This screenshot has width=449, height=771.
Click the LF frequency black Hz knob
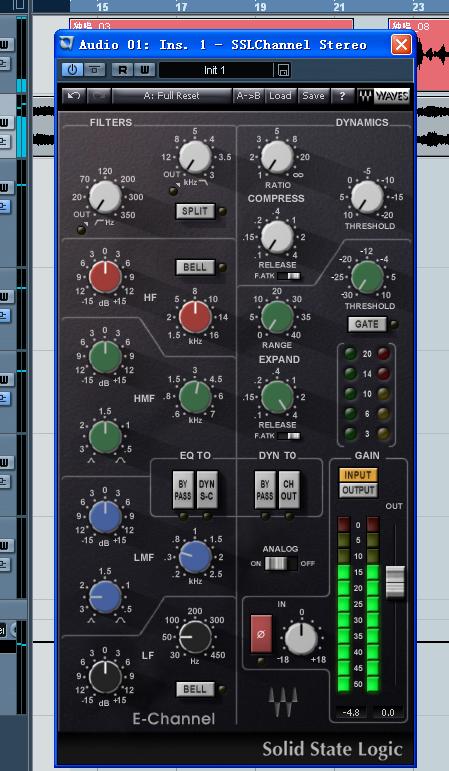pos(195,636)
